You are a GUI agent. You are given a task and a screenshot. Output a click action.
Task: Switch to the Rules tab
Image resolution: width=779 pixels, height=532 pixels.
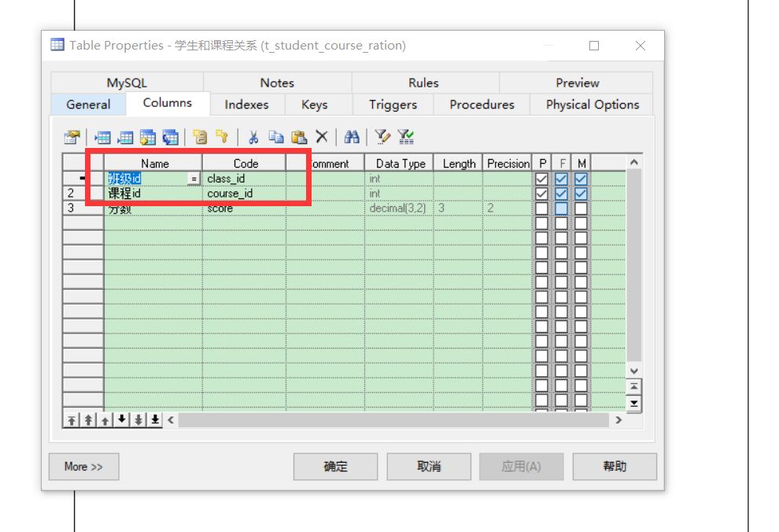pyautogui.click(x=424, y=83)
